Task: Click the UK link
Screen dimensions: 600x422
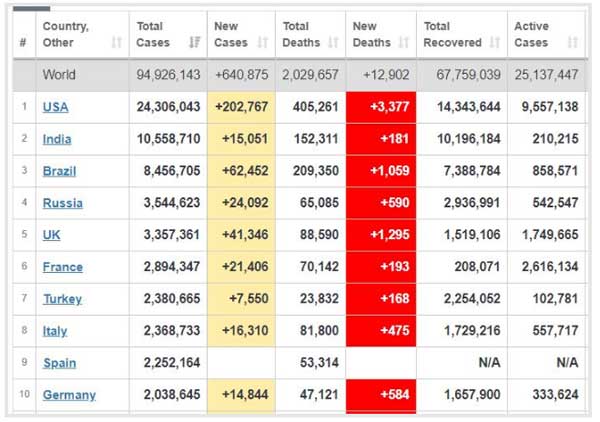Action: [52, 235]
